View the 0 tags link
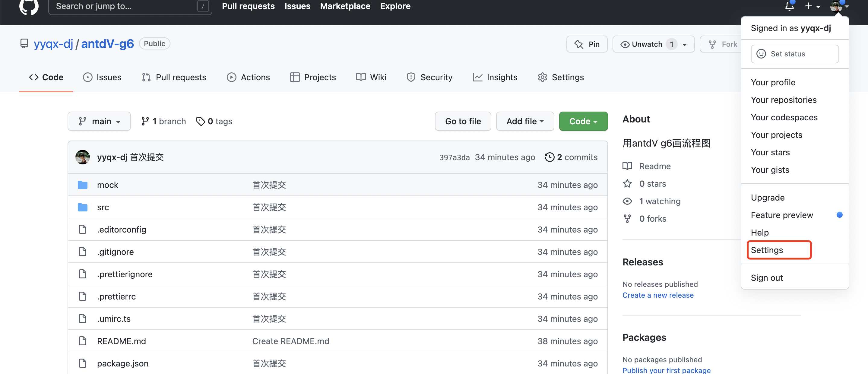 [214, 121]
